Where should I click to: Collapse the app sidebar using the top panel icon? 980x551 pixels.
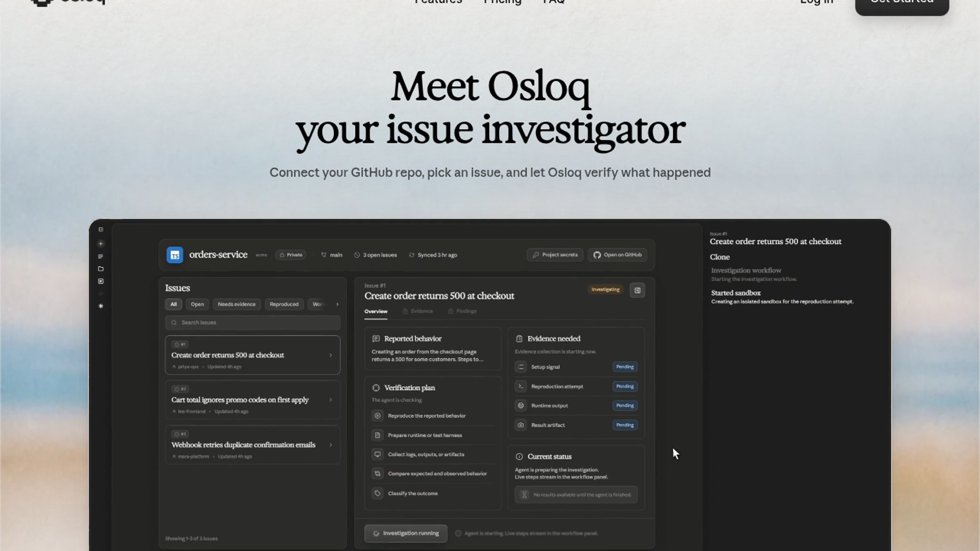coord(101,230)
